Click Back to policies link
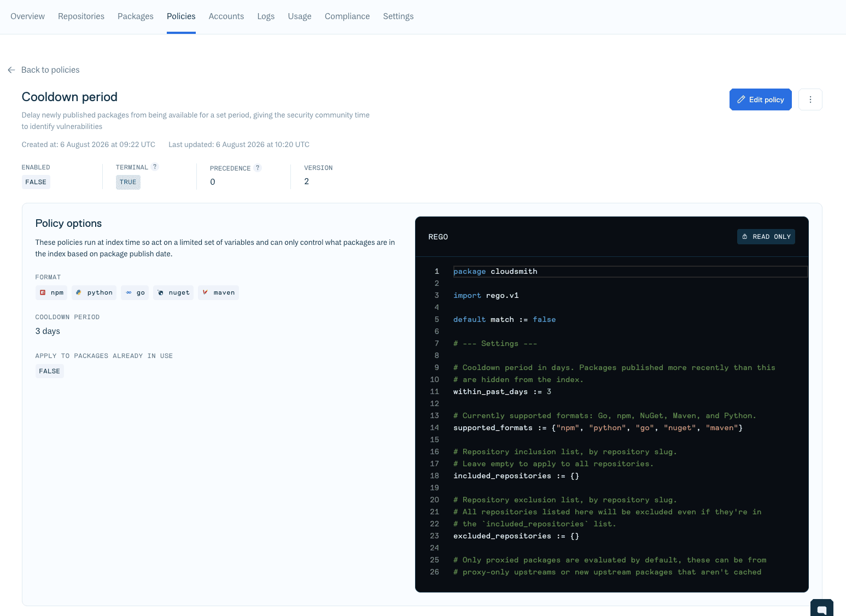846x616 pixels. [x=50, y=70]
